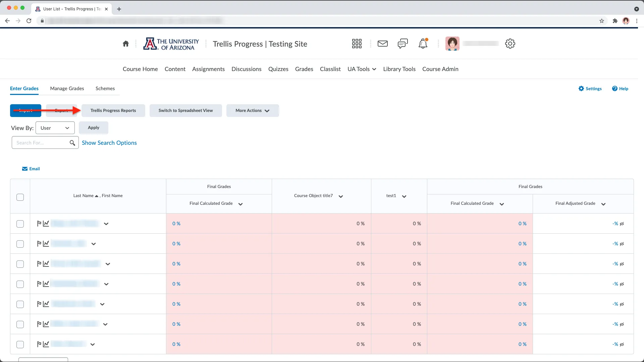The image size is (644, 362).
Task: Click the user profile avatar in header
Action: click(x=452, y=44)
